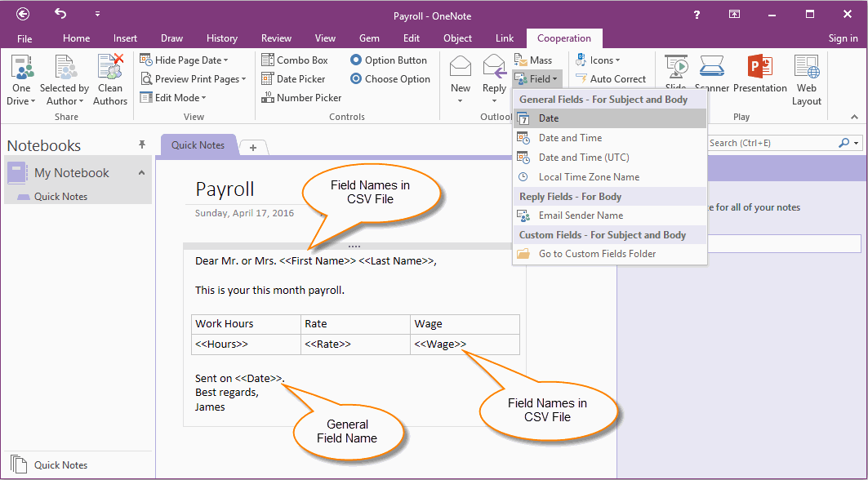
Task: Open the Hide Page Date dropdown
Action: (184, 60)
